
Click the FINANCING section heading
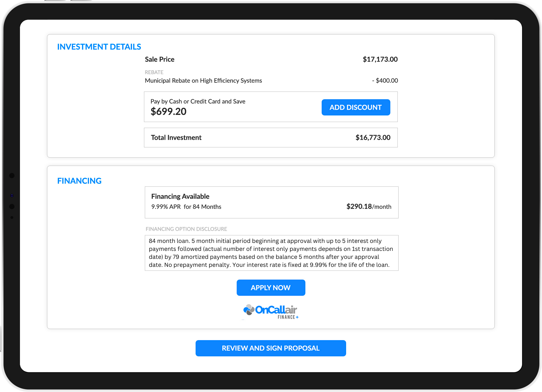click(x=79, y=181)
